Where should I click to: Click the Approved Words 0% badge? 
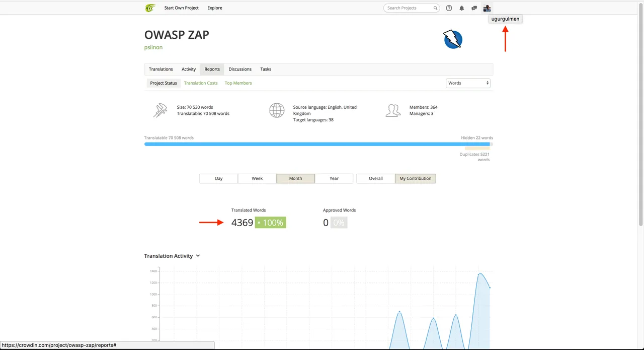click(339, 223)
